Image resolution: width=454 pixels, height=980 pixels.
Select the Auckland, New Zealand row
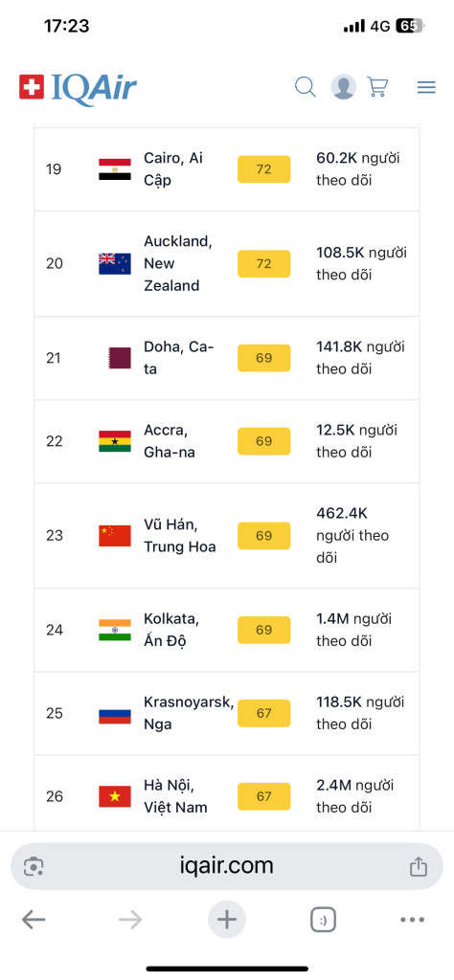[226, 263]
